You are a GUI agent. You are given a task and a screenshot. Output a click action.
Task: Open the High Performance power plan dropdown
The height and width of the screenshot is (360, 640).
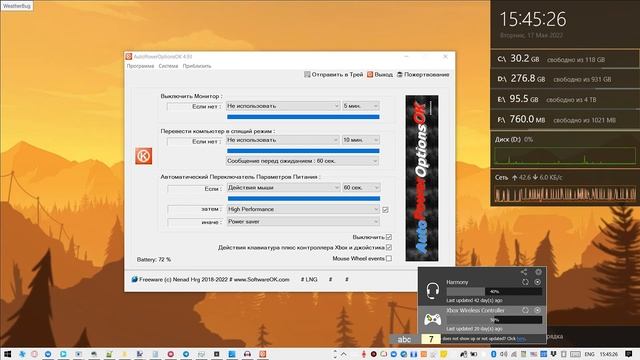pyautogui.click(x=303, y=209)
